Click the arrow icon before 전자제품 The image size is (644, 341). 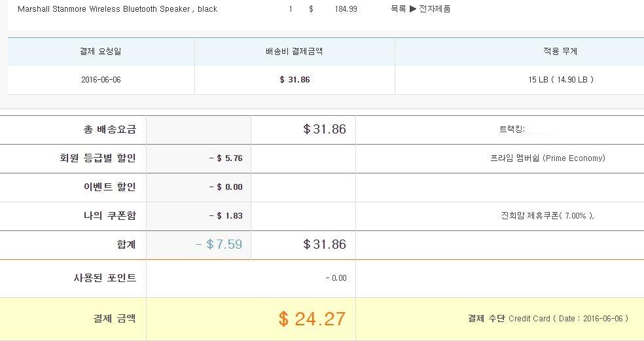pyautogui.click(x=413, y=9)
